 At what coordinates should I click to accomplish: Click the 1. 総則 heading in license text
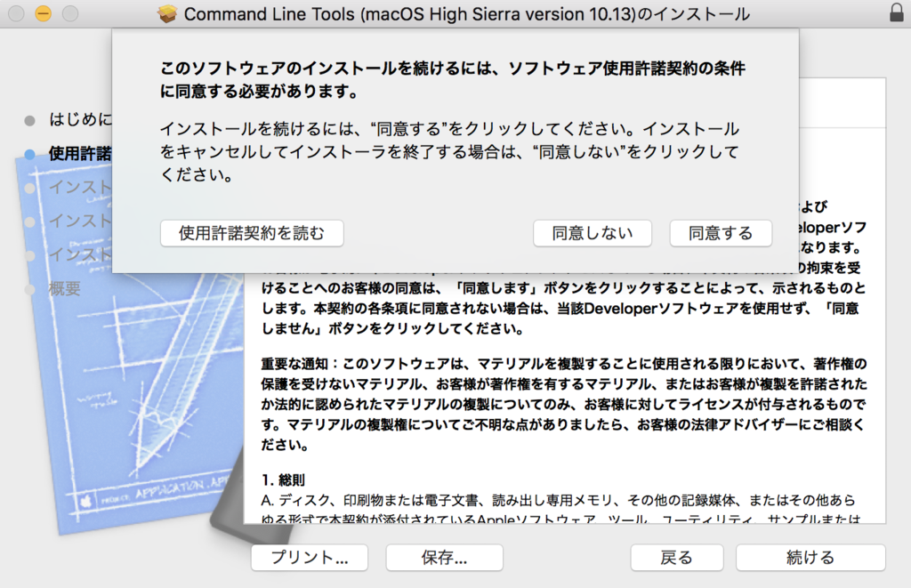pos(283,480)
